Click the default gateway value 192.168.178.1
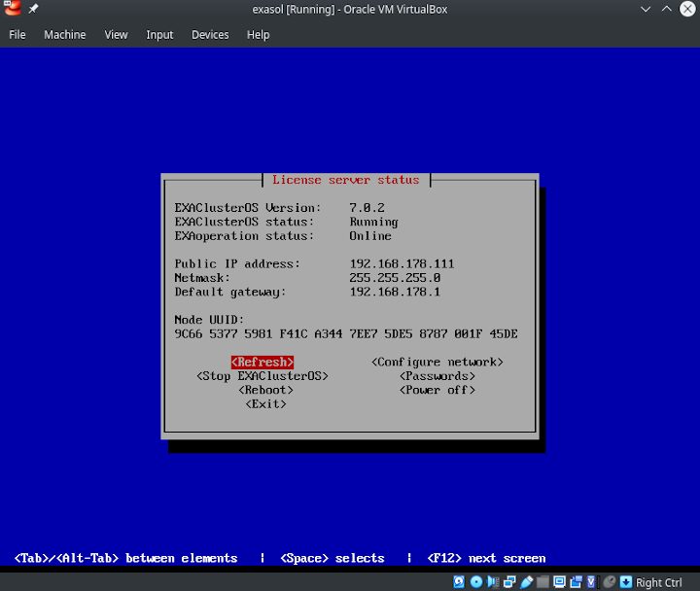This screenshot has height=591, width=700. pyautogui.click(x=395, y=292)
